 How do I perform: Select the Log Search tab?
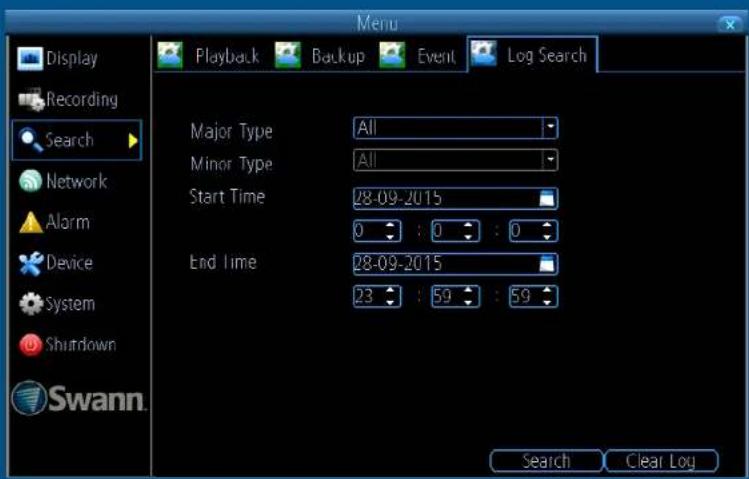click(x=532, y=54)
